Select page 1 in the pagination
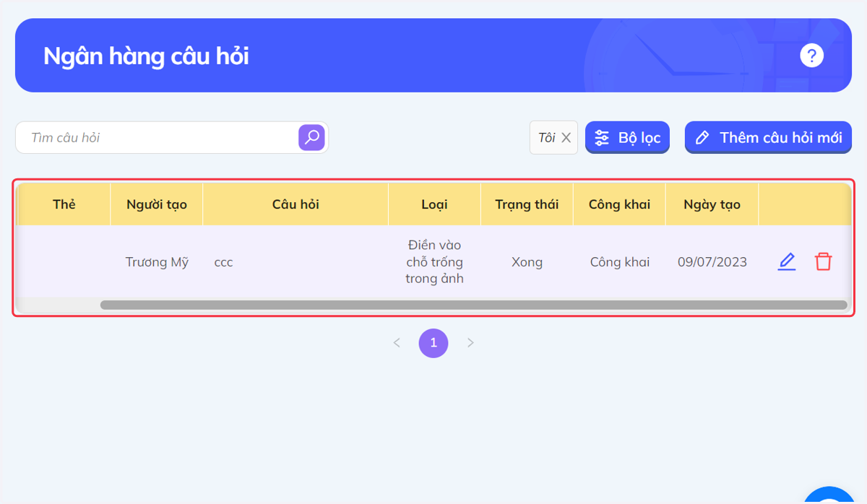This screenshot has height=504, width=867. [433, 343]
